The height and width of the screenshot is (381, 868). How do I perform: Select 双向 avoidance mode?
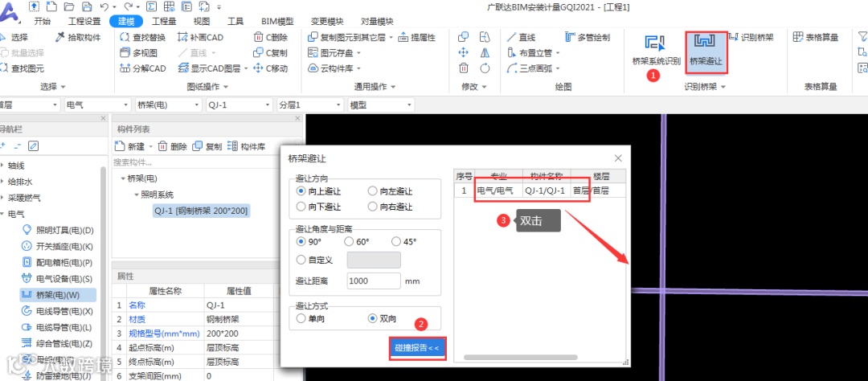pos(382,318)
